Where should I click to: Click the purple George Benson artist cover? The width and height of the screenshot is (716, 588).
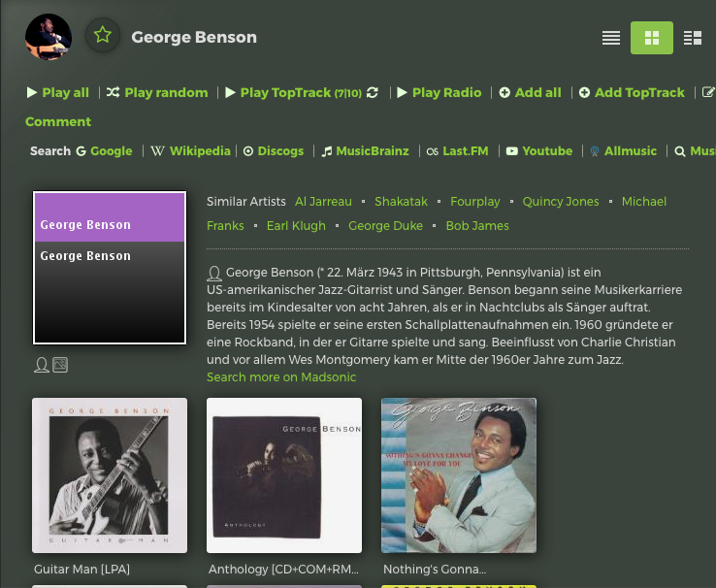(x=110, y=268)
